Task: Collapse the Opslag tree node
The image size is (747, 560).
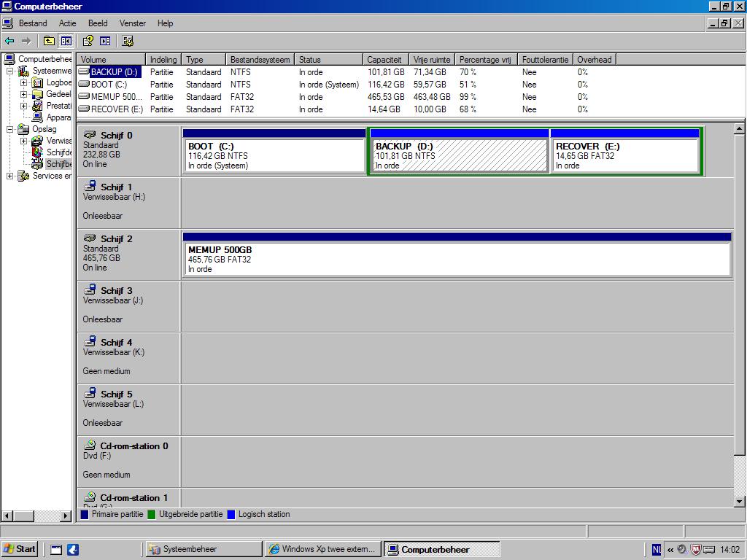Action: [10, 129]
